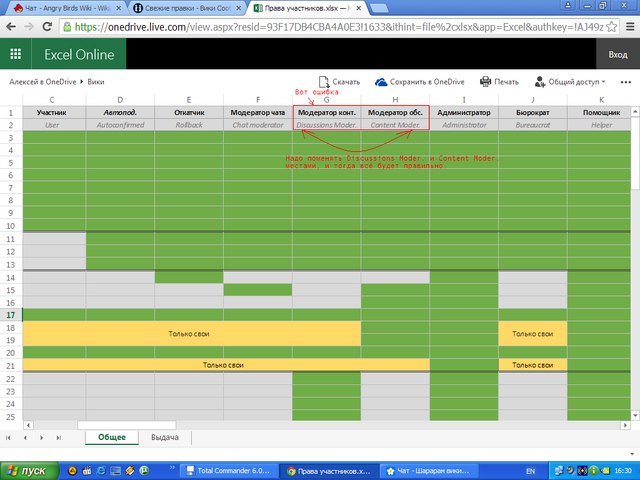Open the Windows пуск Start button
This screenshot has height=480, width=640.
(29, 471)
